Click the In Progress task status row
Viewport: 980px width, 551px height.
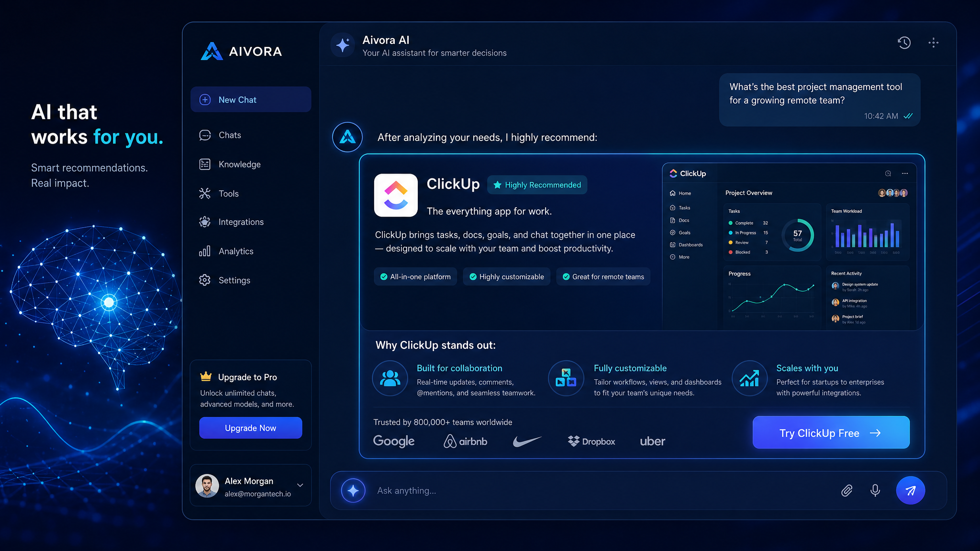click(748, 232)
